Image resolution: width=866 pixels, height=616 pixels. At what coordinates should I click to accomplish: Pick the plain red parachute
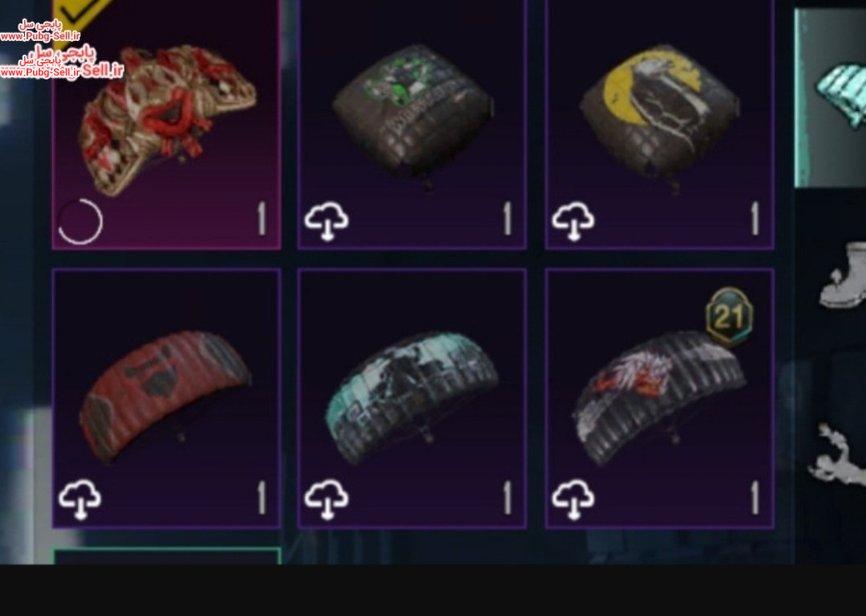pyautogui.click(x=166, y=398)
